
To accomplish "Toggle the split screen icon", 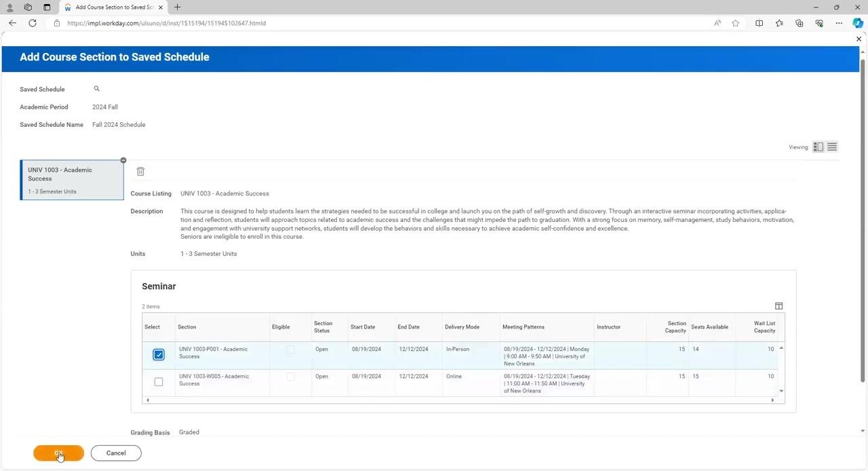I will tap(759, 23).
